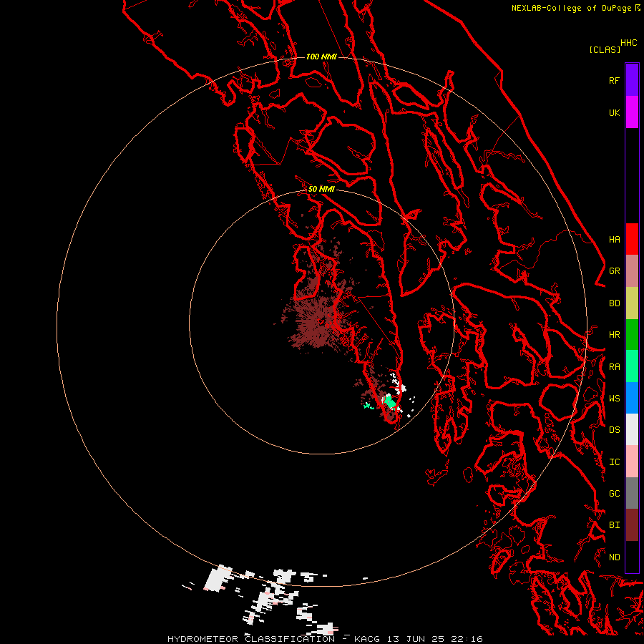Click the ND black legend swatch
This screenshot has height=644, width=644.
click(x=632, y=557)
